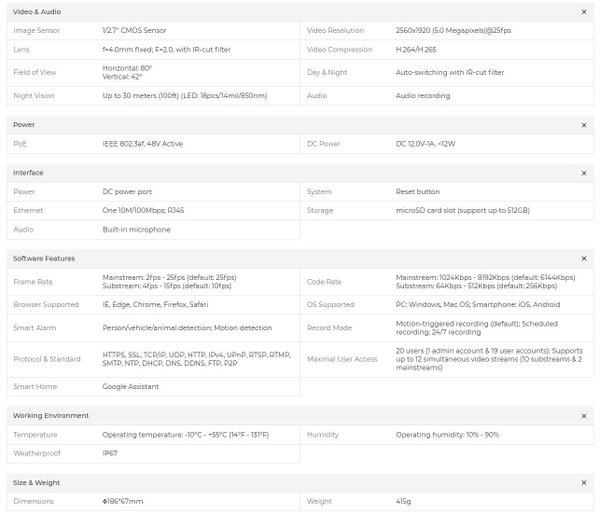Collapse Video & Audio section with its × icon
Screen dimensions: 600x517
[x=584, y=12]
